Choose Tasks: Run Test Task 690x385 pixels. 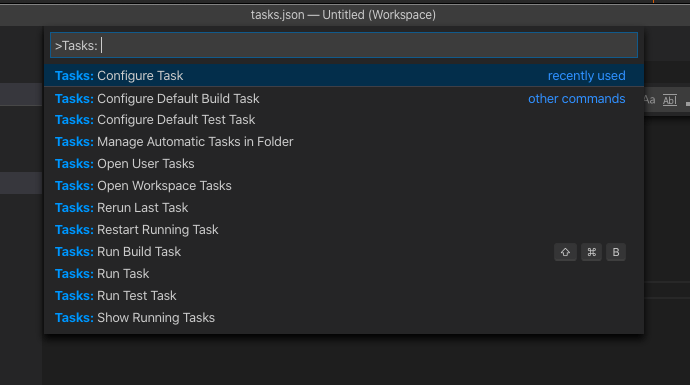coord(344,296)
